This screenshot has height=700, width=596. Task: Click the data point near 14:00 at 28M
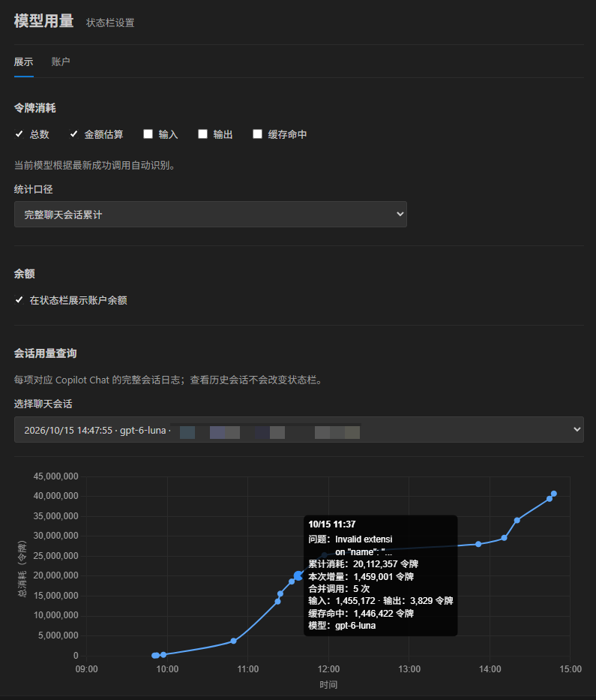coord(478,544)
